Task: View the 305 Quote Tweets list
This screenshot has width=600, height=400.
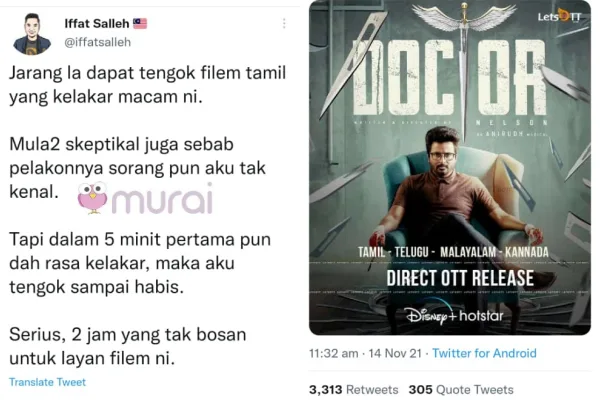Action: 461,390
